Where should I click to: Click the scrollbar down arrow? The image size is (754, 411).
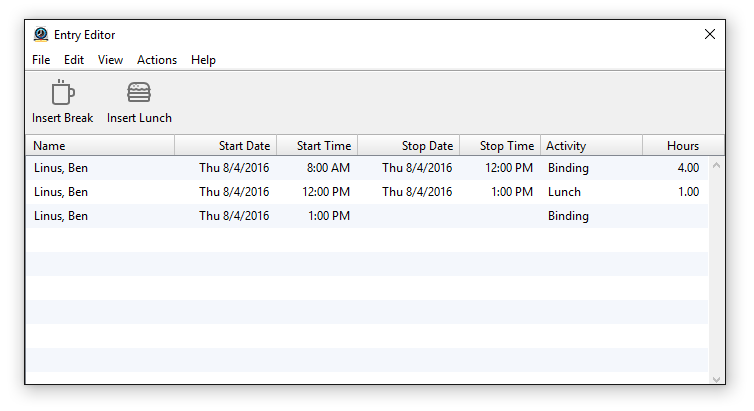(x=716, y=379)
